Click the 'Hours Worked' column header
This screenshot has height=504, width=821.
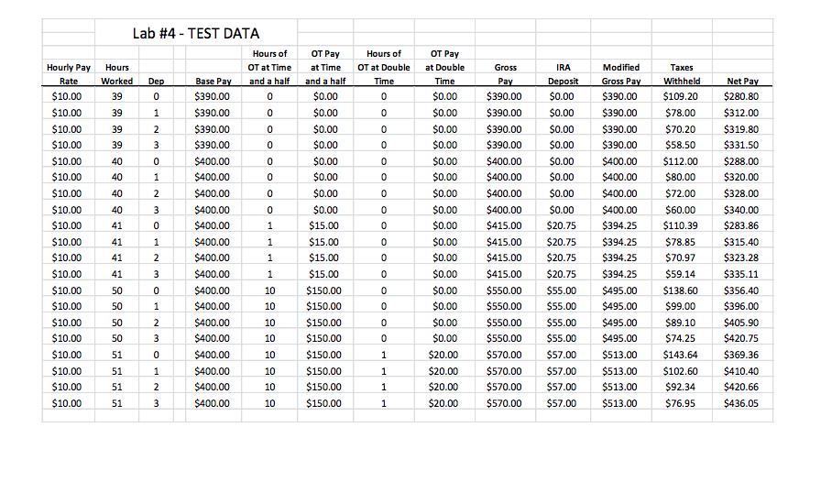[116, 74]
